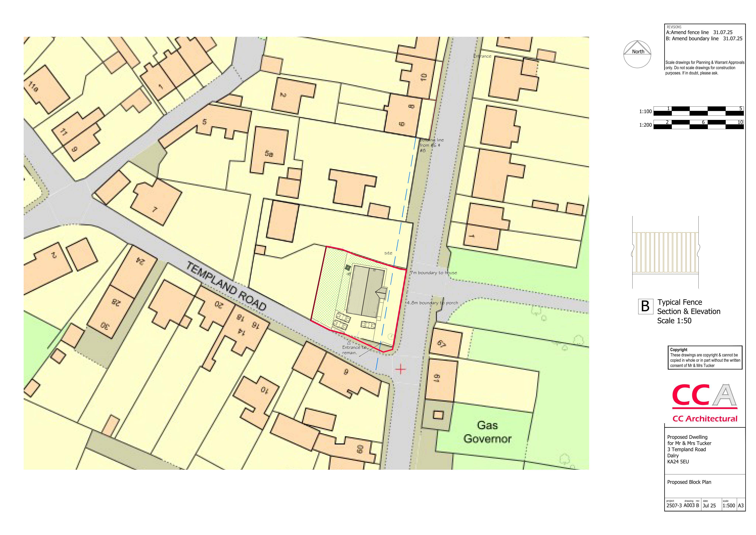Select revision 'B: Amend boundary line 31.07.25'
The image size is (756, 535).
704,39
